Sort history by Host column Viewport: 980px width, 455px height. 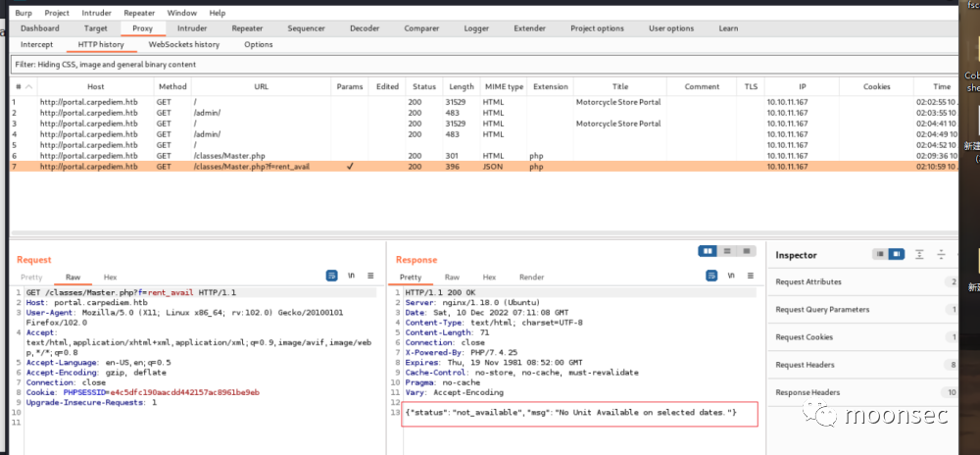96,87
